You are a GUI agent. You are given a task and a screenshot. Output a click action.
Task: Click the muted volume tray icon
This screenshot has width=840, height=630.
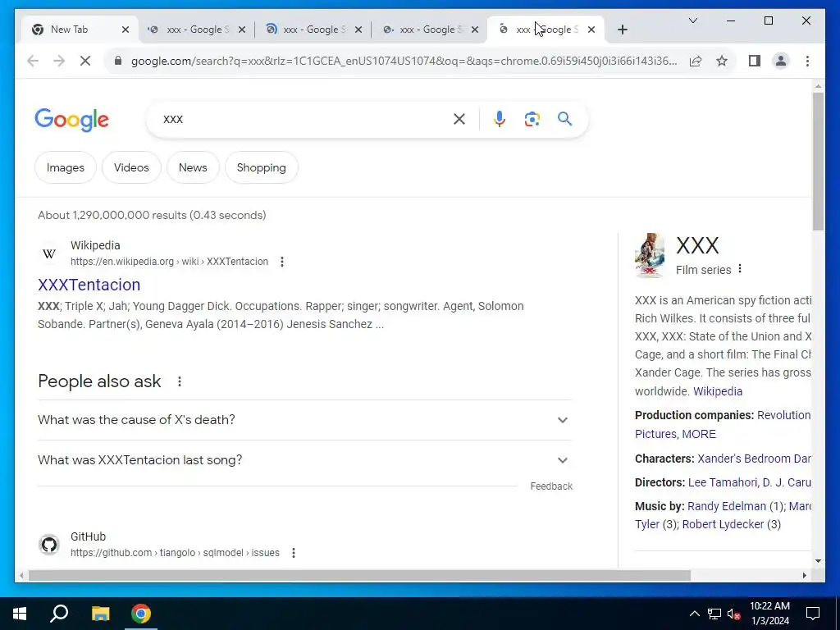point(734,614)
